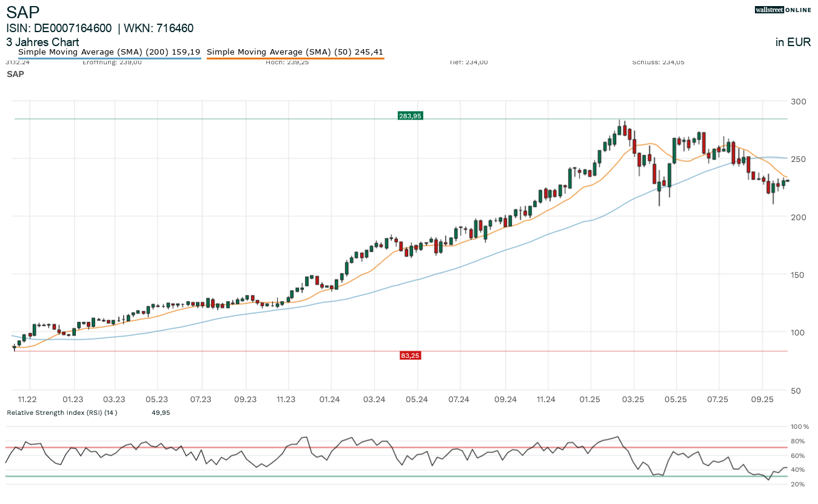
Task: Toggle the SMA (200) legend entry
Action: click(109, 52)
